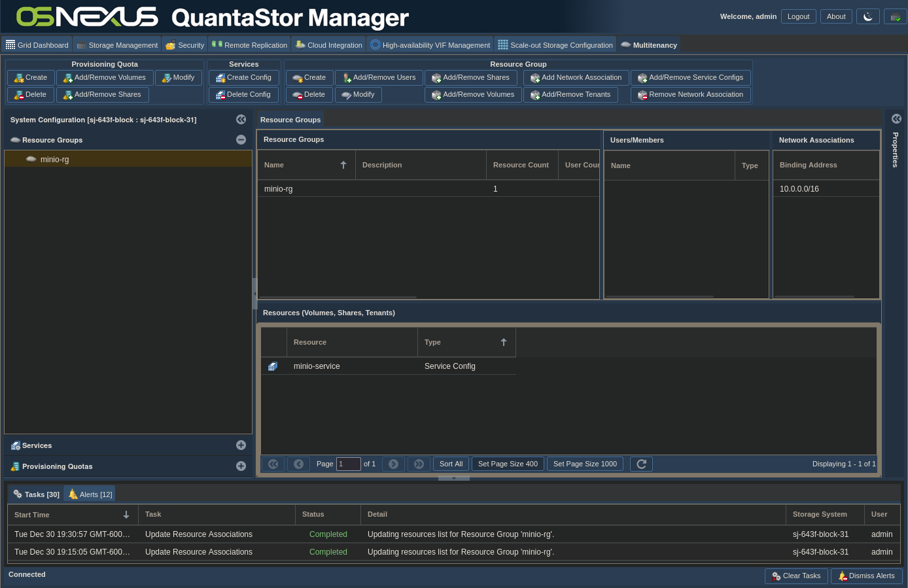Click Add Network Association button
The image size is (908, 588).
[576, 77]
